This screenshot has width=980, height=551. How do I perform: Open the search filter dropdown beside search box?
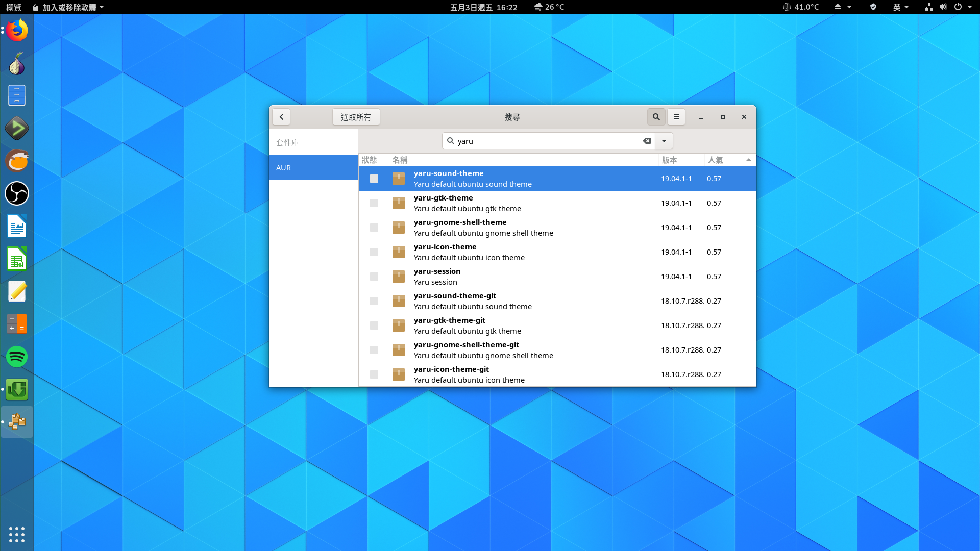point(664,141)
